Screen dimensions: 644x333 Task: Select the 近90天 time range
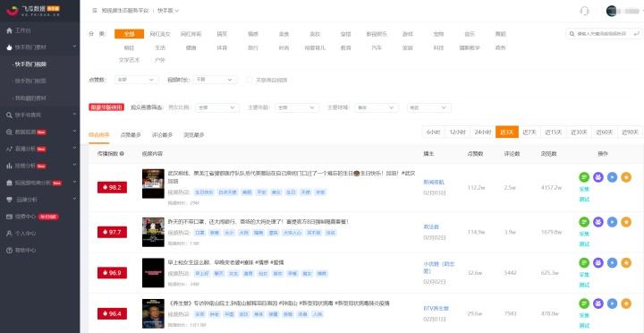pos(630,132)
